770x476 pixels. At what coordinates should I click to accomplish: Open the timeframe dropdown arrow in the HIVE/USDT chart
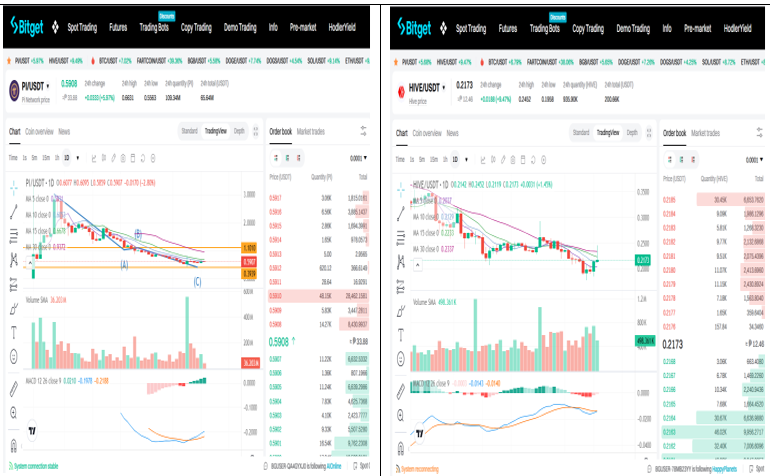coord(466,159)
